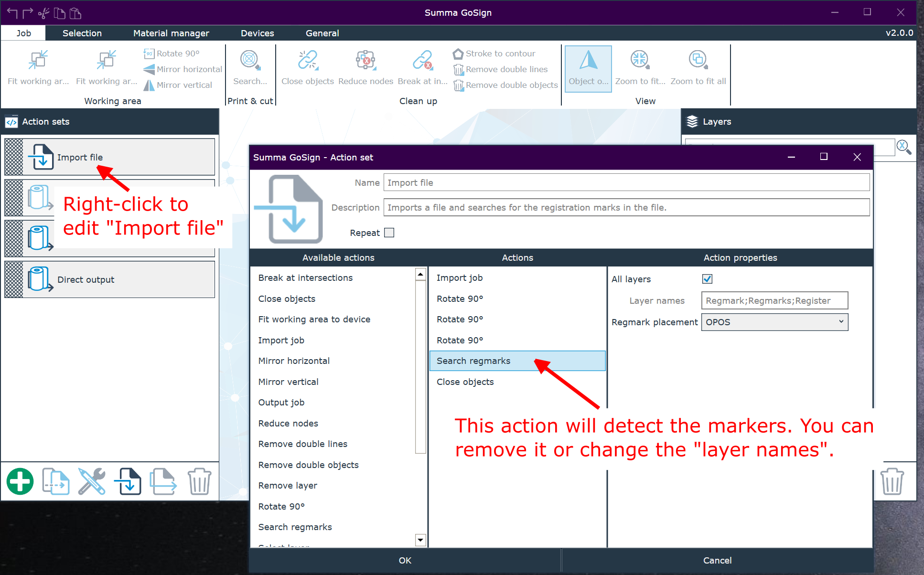This screenshot has width=924, height=575.
Task: Click Stroke to contour tool
Action: 494,53
